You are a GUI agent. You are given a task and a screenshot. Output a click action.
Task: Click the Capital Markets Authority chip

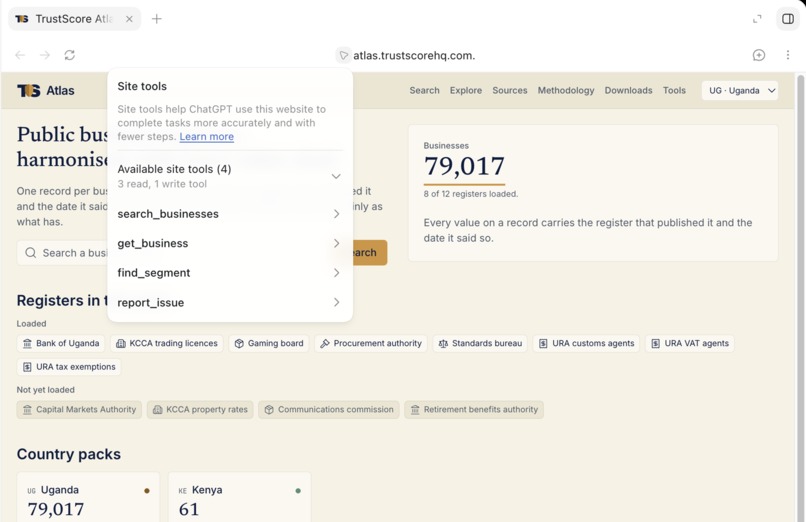pyautogui.click(x=79, y=409)
